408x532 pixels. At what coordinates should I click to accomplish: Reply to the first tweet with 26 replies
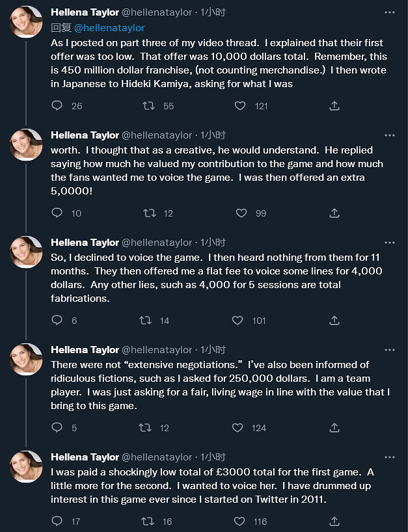(x=57, y=105)
